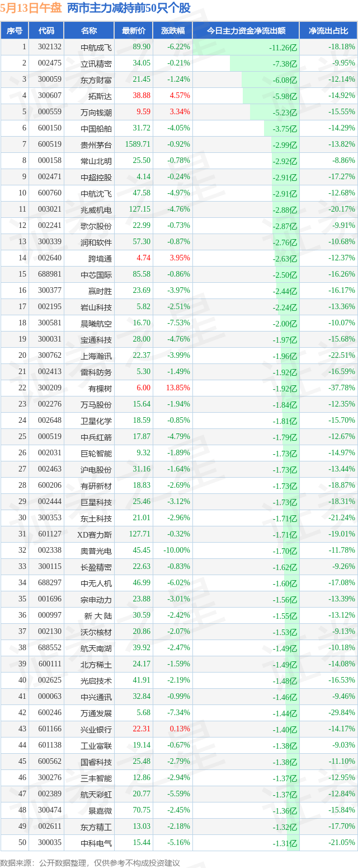
Task: Select stock name 跨境通
Action: [100, 258]
